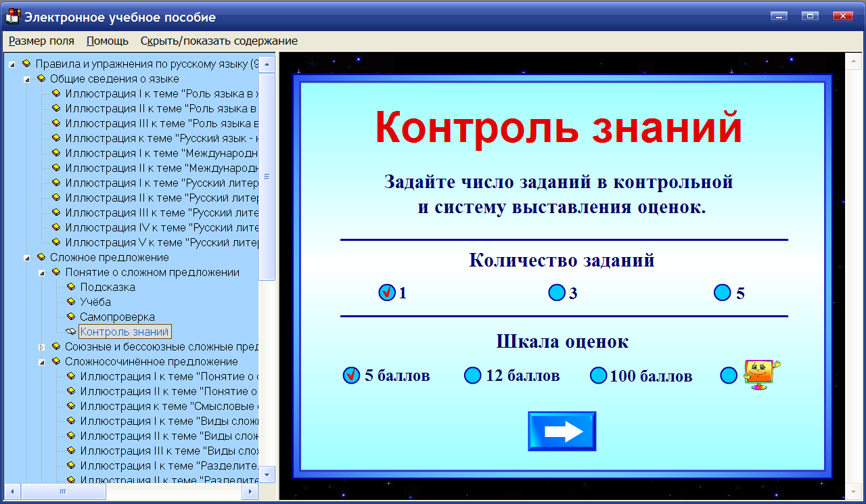
Task: Click the icon beside "Сложное предложение" node
Action: tap(42, 257)
